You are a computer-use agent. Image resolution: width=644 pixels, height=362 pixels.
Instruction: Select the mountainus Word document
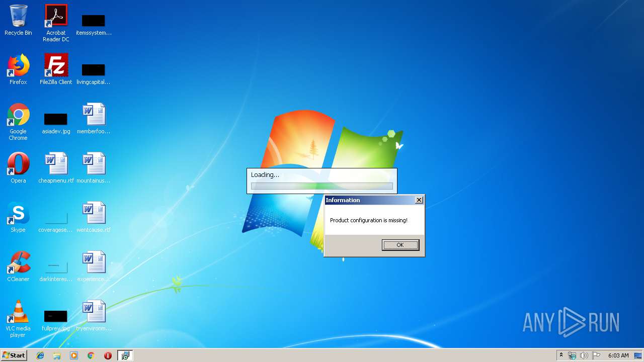click(94, 168)
